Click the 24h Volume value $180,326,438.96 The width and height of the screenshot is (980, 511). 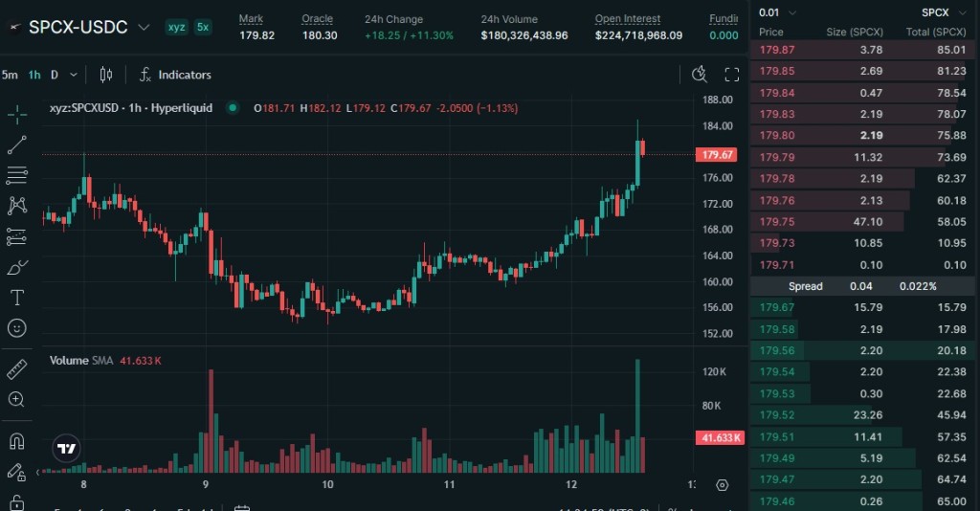524,35
